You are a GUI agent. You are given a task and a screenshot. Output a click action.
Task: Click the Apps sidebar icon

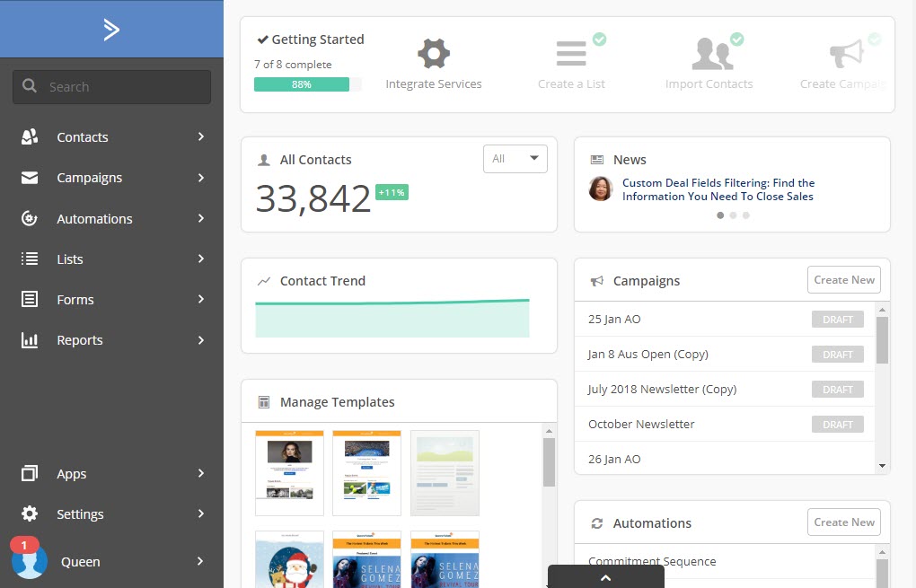(x=30, y=473)
